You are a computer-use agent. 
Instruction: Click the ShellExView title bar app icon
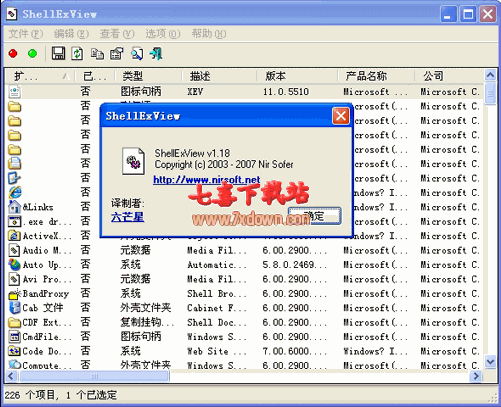(12, 14)
